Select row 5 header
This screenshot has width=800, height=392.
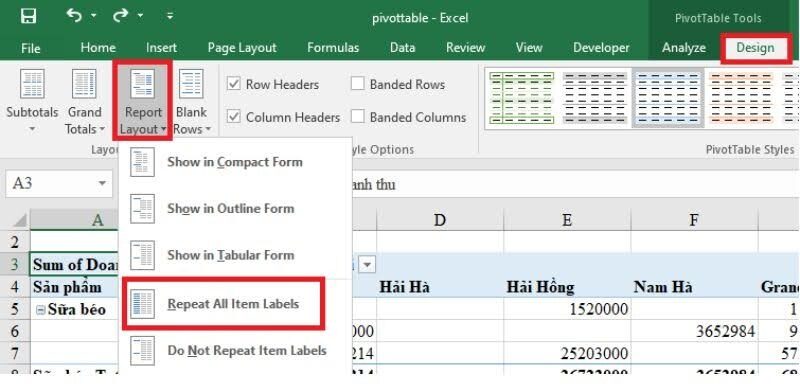point(14,309)
